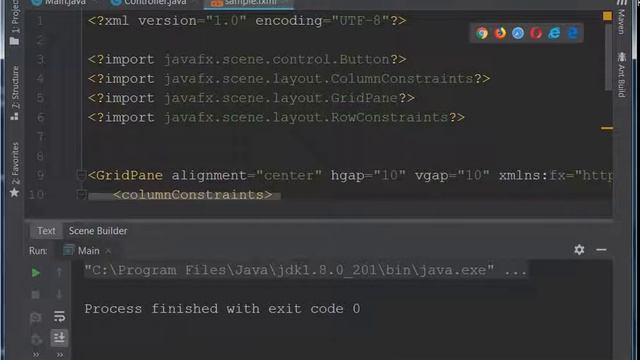Click the hgap="10" attribute
Viewport: 640px width, 360px height.
click(x=368, y=176)
